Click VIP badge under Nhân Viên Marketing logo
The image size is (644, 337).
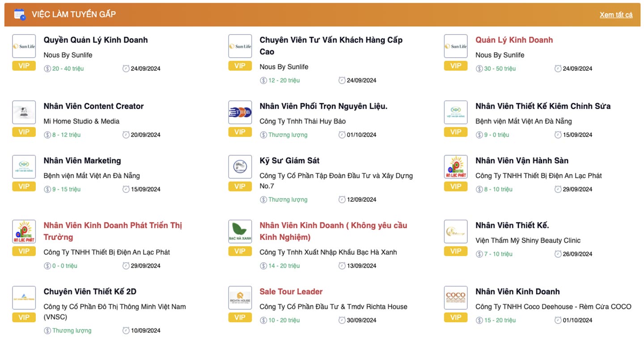pos(24,186)
